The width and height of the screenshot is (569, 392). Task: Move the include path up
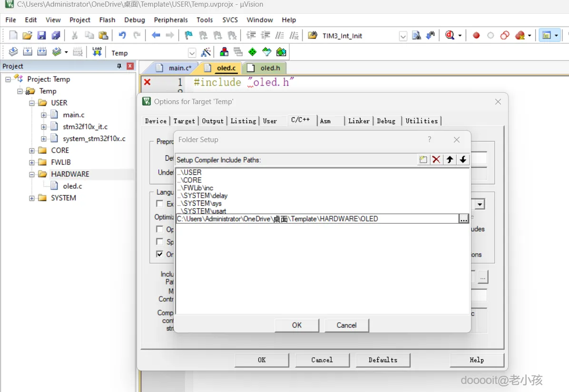[450, 160]
